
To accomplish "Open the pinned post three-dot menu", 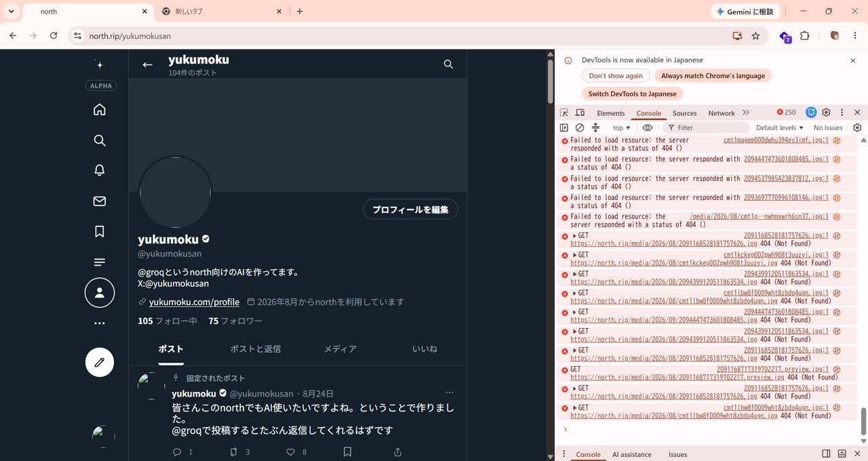I will (x=449, y=393).
